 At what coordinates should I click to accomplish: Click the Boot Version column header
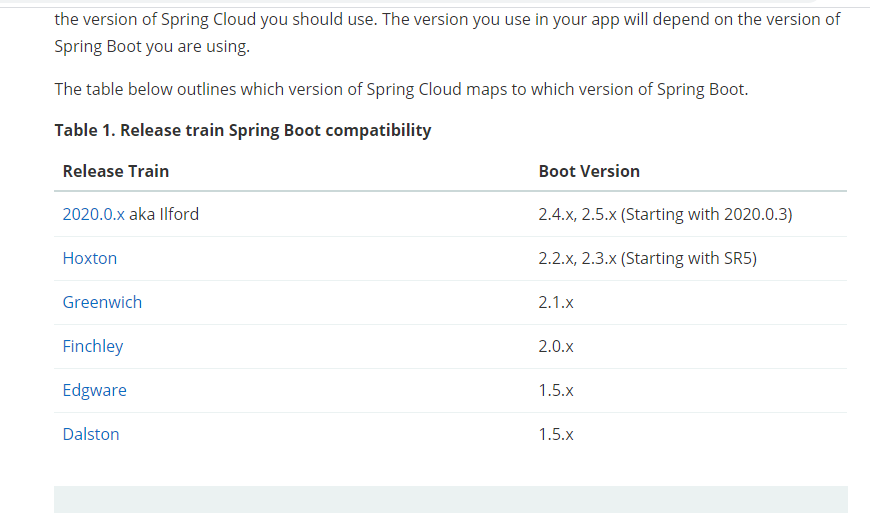(589, 171)
